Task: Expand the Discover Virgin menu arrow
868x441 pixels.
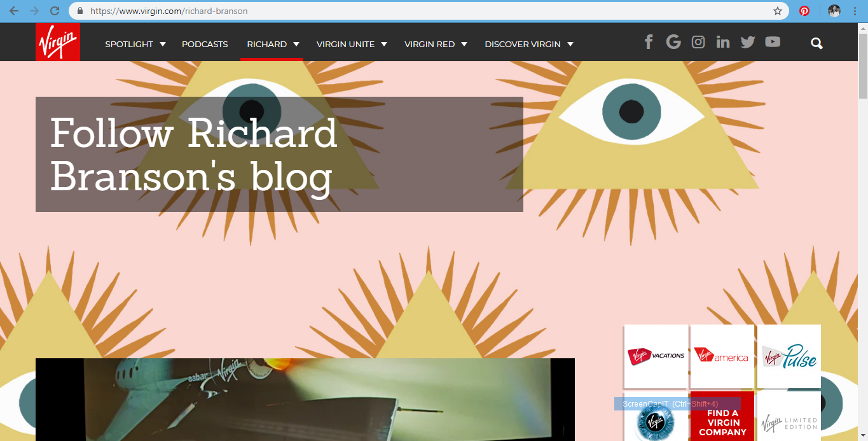Action: 570,44
